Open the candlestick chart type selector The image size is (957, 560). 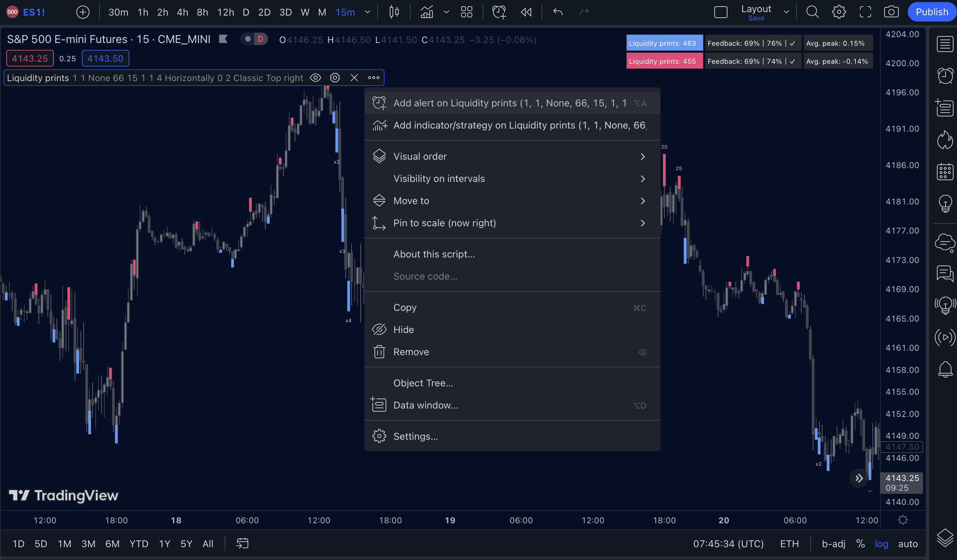click(x=394, y=12)
